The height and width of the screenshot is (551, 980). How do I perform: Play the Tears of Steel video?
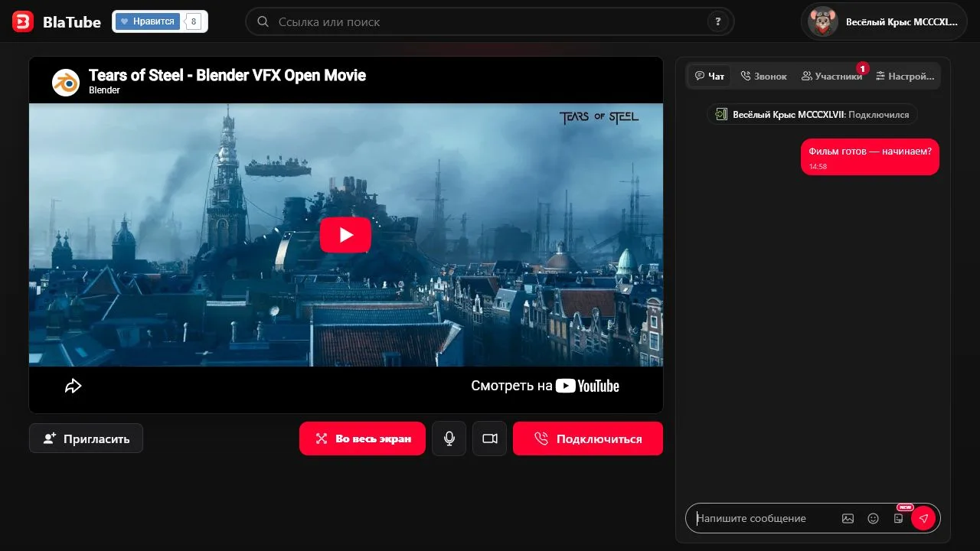[345, 235]
